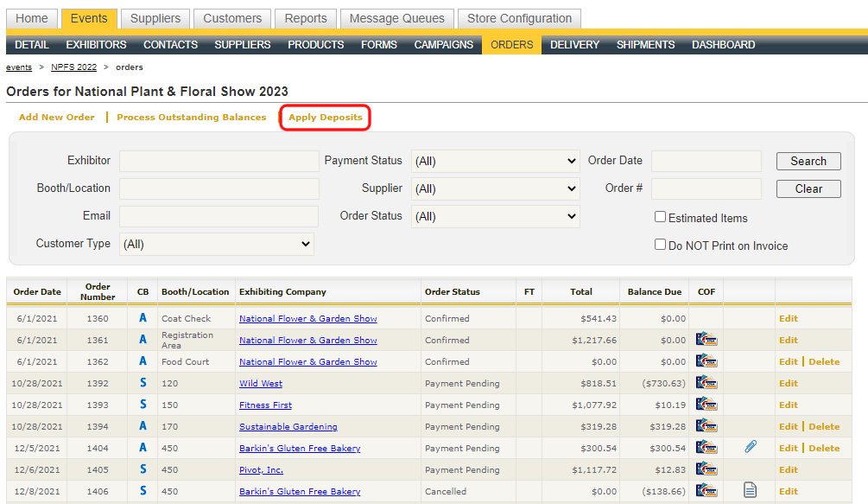The width and height of the screenshot is (868, 504).
Task: Click inside the Booth/Location input field
Action: [219, 188]
